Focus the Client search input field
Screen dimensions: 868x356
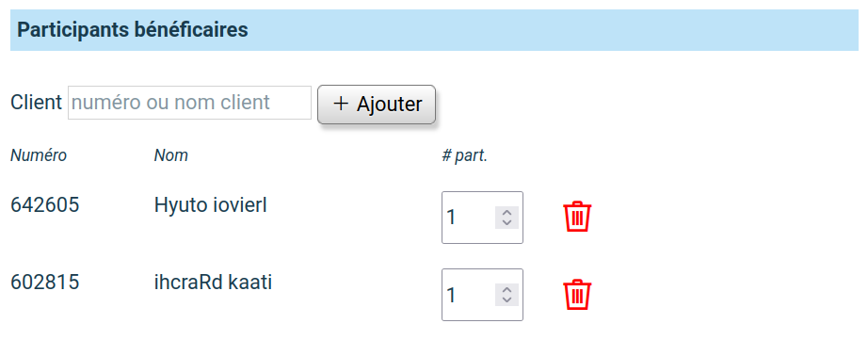pyautogui.click(x=189, y=103)
